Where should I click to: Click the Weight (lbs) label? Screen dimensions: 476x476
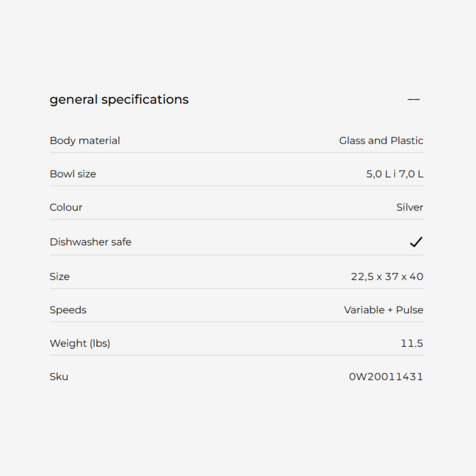[80, 344]
